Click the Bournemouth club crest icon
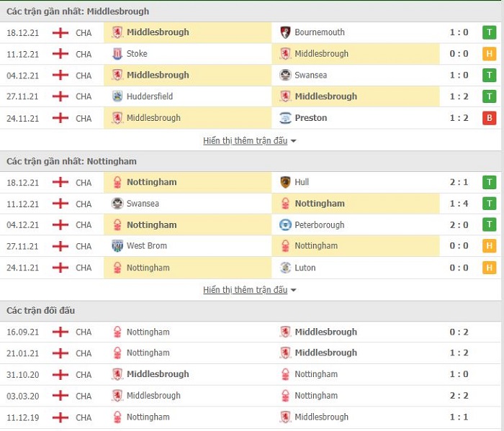Screen dimensions: 504x431 (285, 32)
